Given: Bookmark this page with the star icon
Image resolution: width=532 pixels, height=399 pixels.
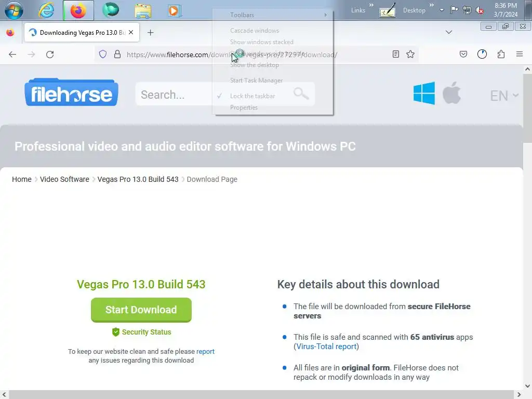Looking at the screenshot, I should tap(410, 54).
